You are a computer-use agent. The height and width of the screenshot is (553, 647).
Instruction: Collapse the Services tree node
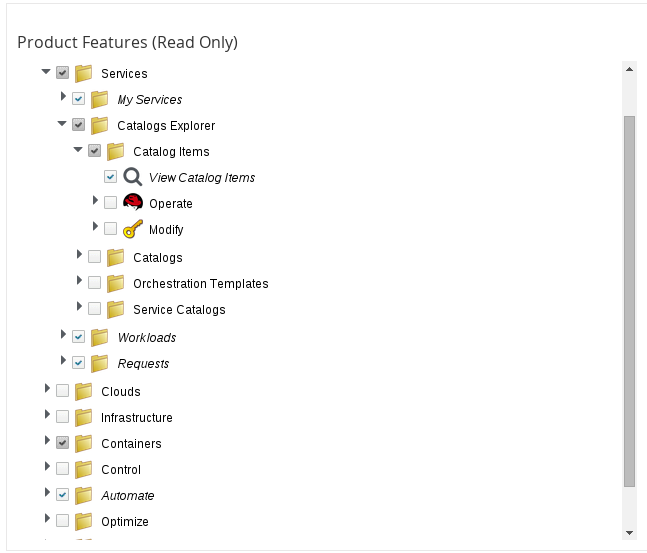pos(46,72)
